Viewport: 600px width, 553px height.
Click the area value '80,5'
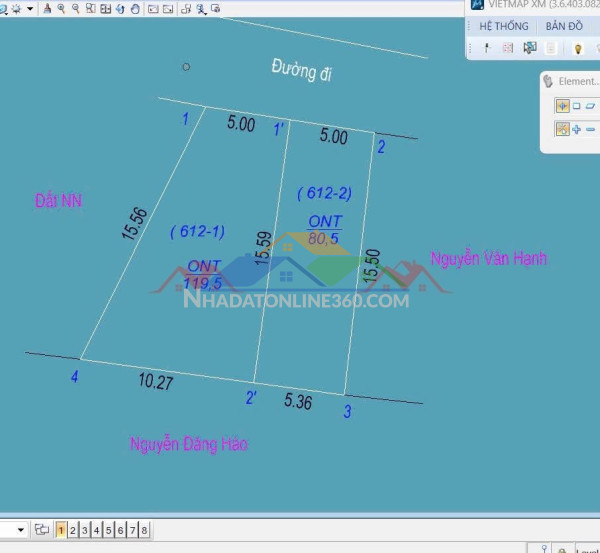(x=323, y=238)
